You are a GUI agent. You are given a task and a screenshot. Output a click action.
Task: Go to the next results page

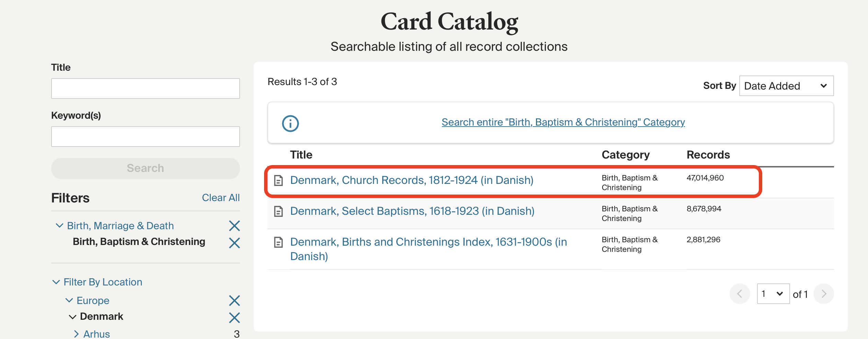click(823, 294)
